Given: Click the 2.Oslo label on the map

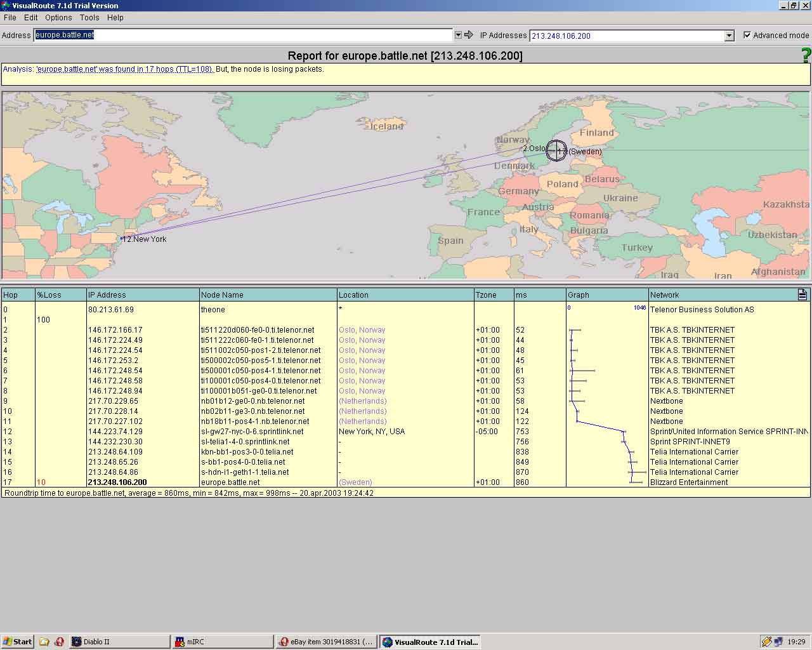Looking at the screenshot, I should point(534,149).
